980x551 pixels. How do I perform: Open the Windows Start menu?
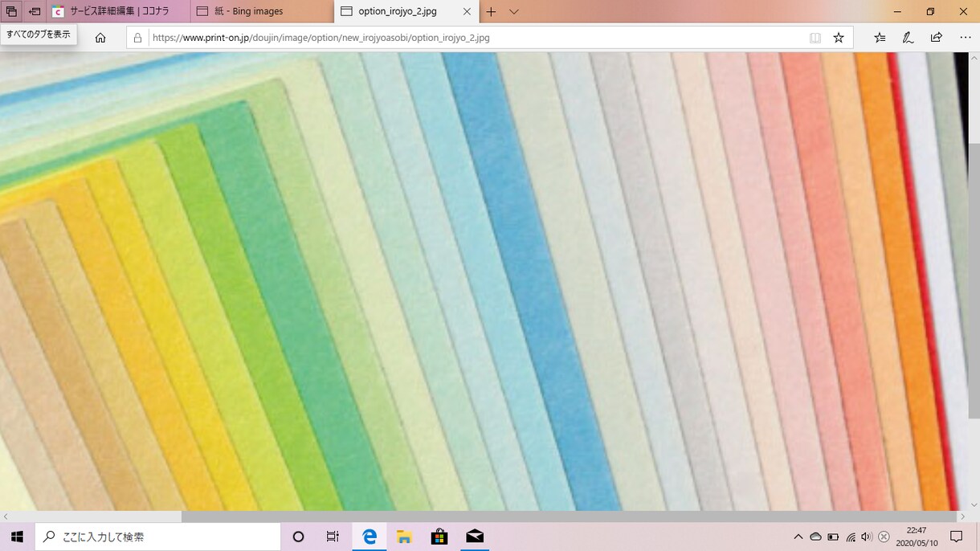click(x=17, y=537)
